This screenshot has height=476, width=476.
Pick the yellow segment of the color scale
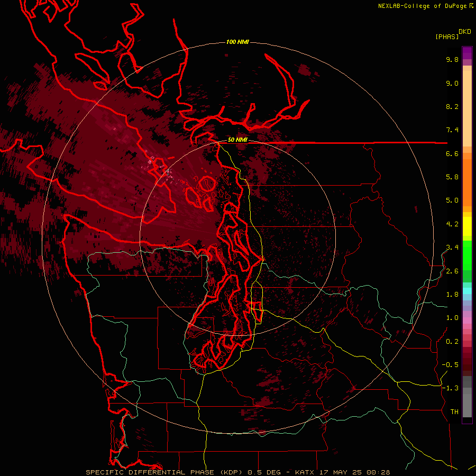467,226
